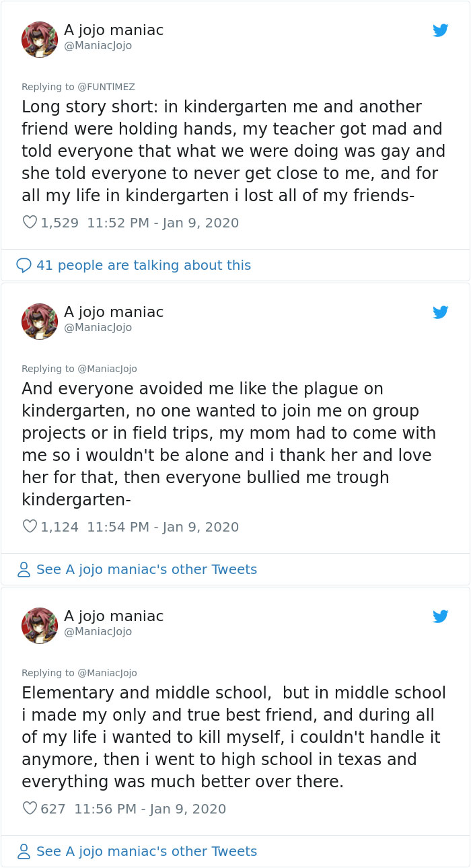471x868 pixels.
Task: Open the profile avatar on the first tweet
Action: click(39, 39)
